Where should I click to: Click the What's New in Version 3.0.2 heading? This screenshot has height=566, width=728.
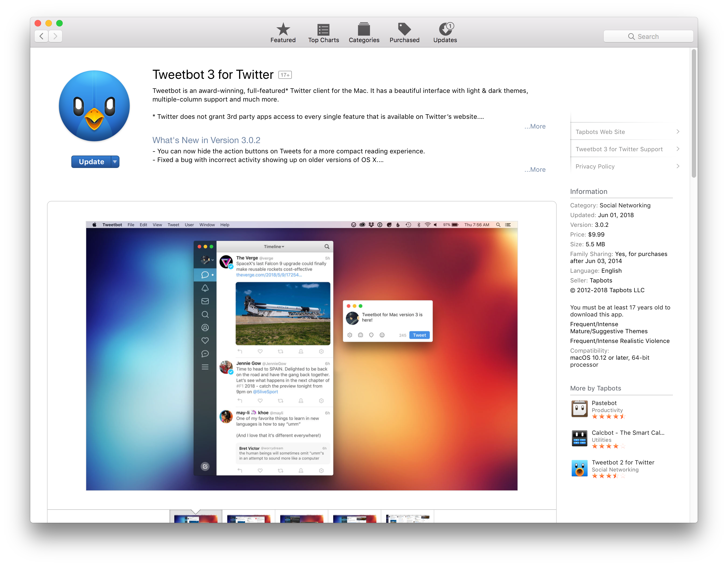[x=206, y=140]
